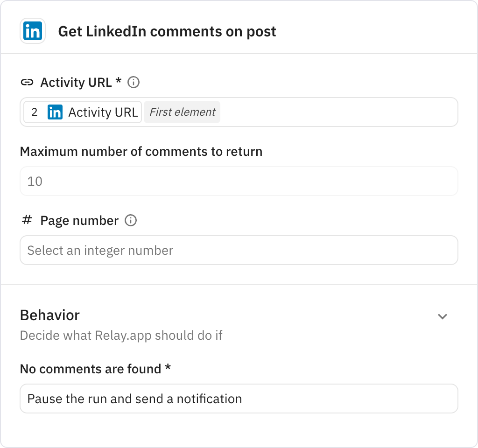
Task: Click the No comments are found label
Action: pos(95,369)
